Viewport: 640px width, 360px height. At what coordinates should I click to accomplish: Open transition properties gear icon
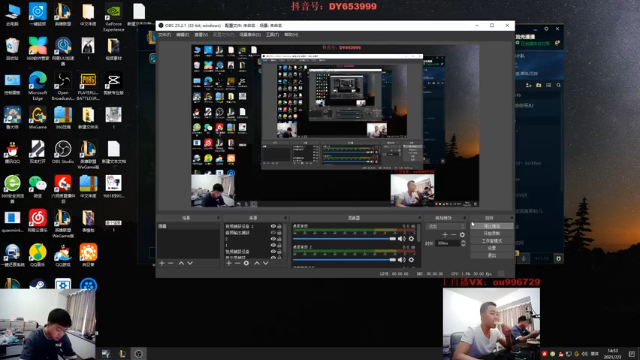point(462,235)
